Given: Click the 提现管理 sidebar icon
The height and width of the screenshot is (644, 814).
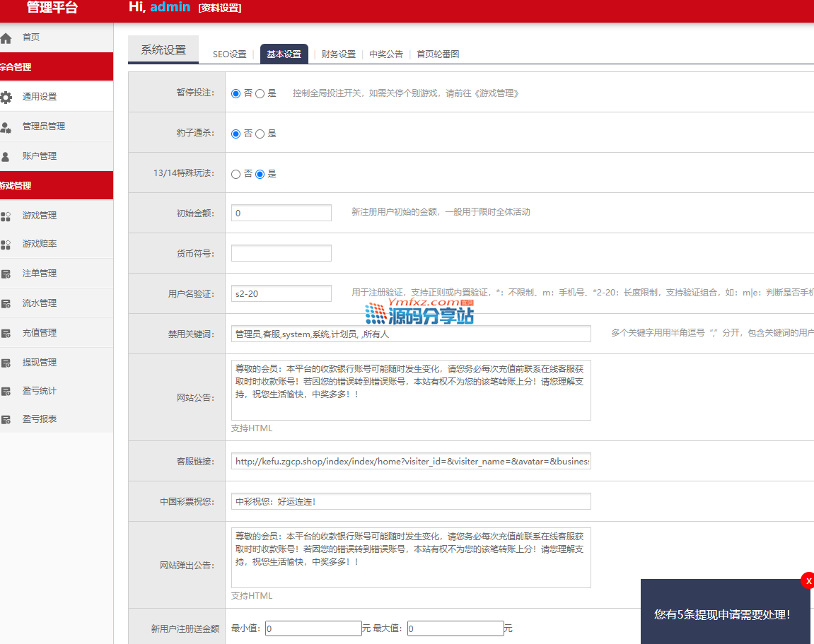Looking at the screenshot, I should tap(6, 363).
